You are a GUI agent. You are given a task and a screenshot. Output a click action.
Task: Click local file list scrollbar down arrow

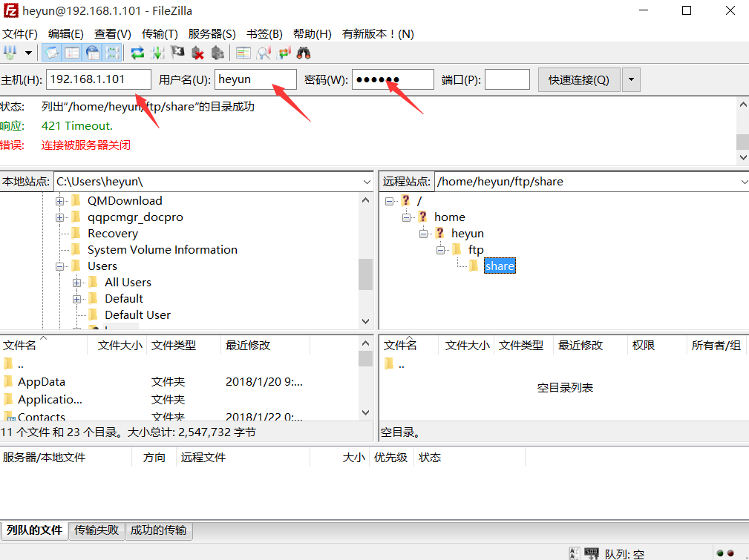coord(365,412)
